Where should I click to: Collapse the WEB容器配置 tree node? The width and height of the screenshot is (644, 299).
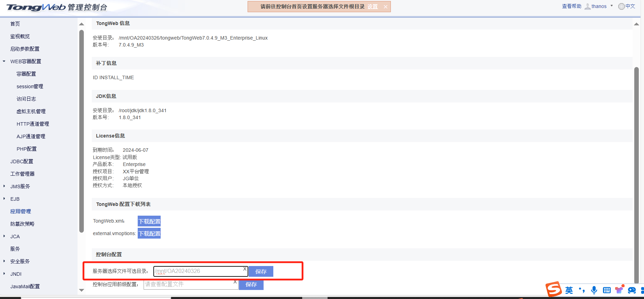4,61
